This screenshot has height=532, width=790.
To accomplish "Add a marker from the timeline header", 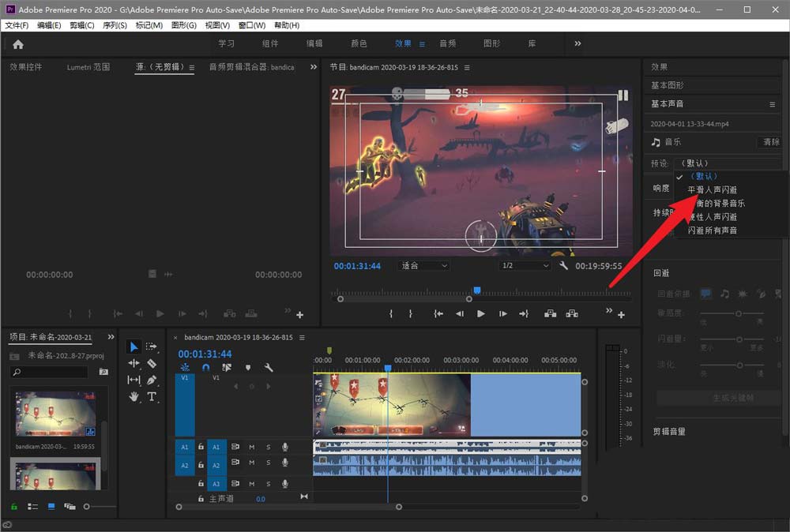I will (248, 367).
